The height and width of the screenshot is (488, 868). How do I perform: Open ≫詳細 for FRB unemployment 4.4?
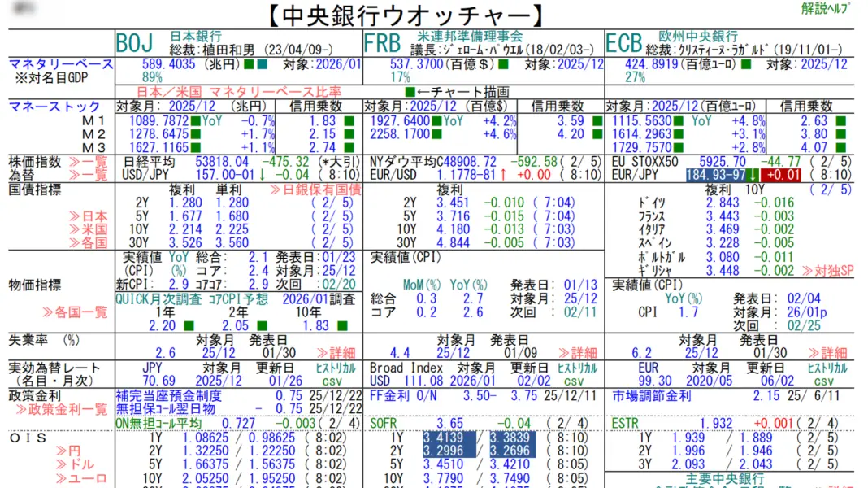[578, 353]
